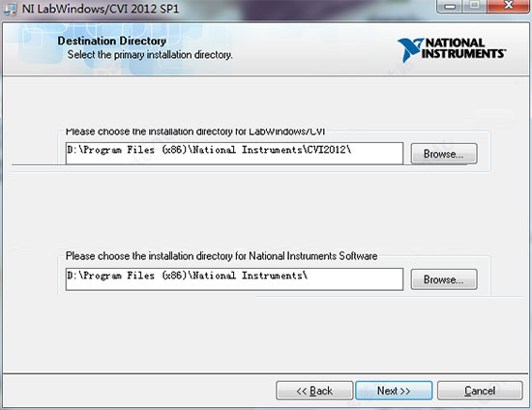
Task: Browse for the LabWindows/CVI install directory
Action: [444, 154]
